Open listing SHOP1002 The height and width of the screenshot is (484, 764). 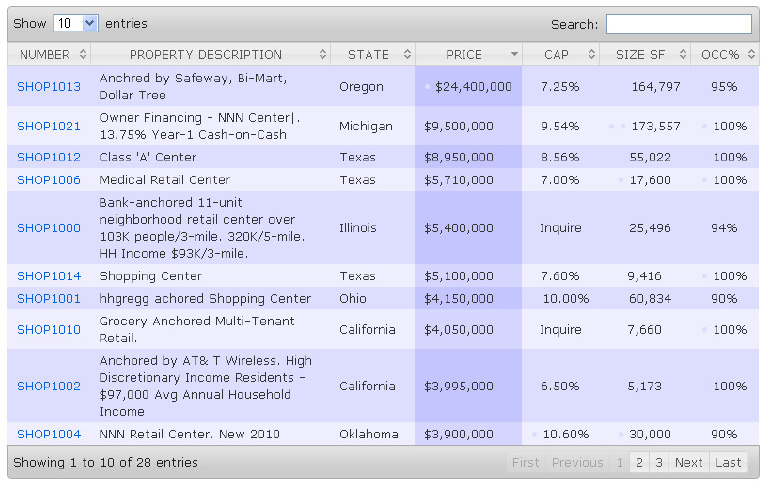[x=49, y=386]
